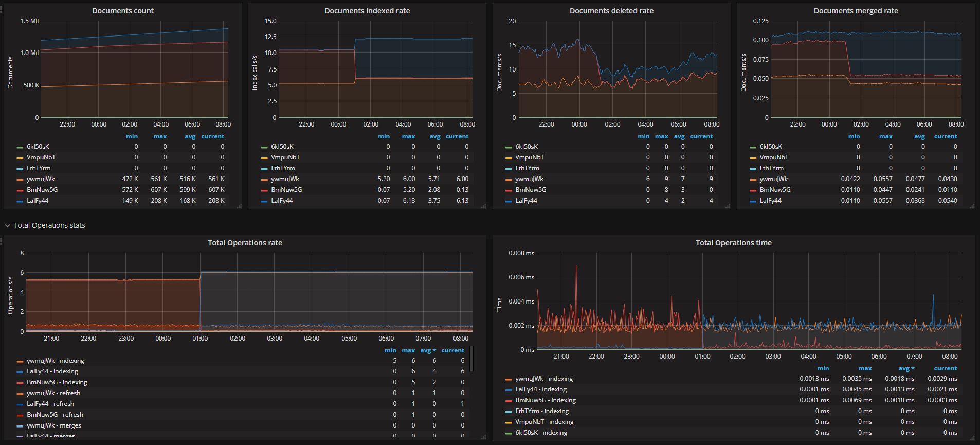Image resolution: width=980 pixels, height=445 pixels.
Task: Toggle ywmuJWk - refresh series in Operations rate legend
Action: 53,393
